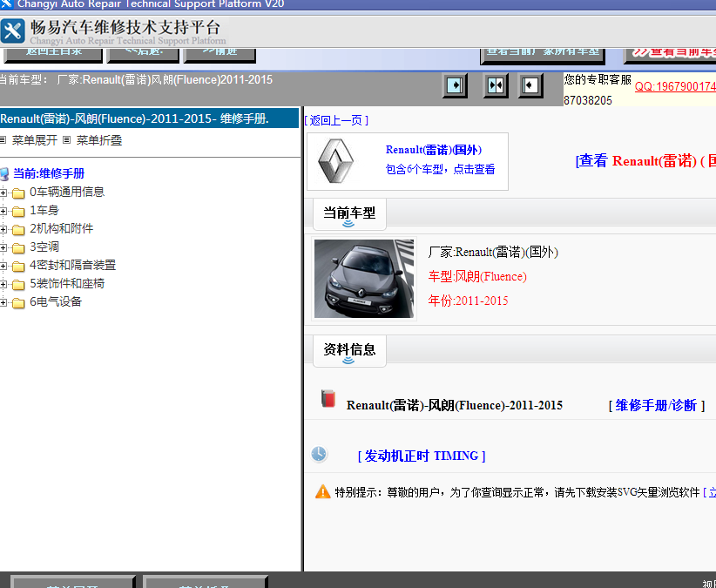The height and width of the screenshot is (588, 716).
Task: Click the 87038205 phone number text
Action: [x=588, y=100]
